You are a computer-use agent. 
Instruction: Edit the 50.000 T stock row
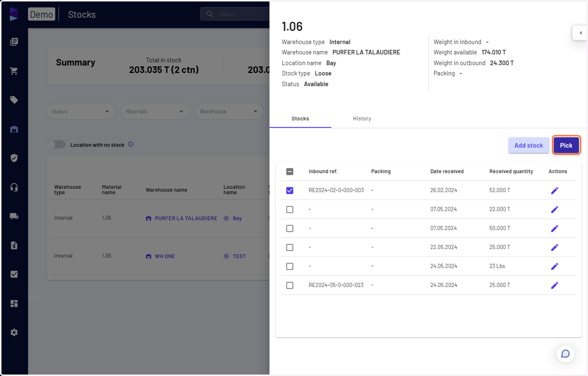pyautogui.click(x=555, y=228)
